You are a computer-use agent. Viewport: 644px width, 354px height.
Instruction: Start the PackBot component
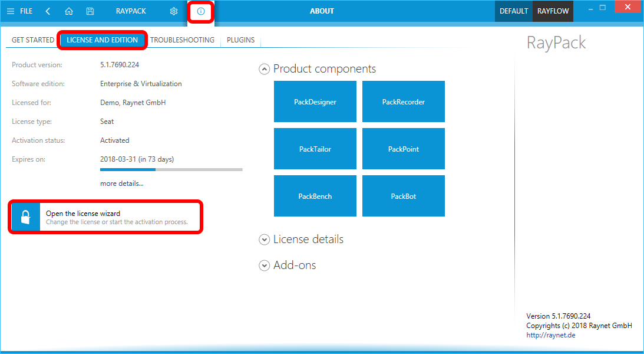coord(404,196)
